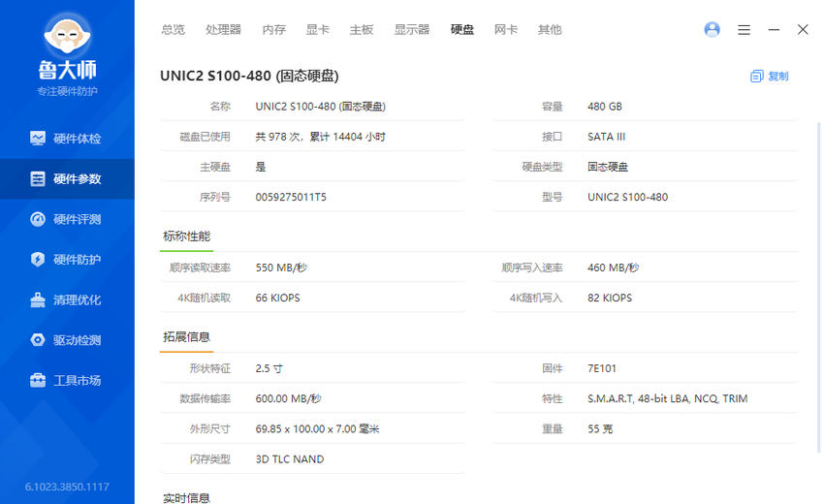The image size is (824, 504).
Task: Click the transfer rate 600.00 MB/秒
Action: point(289,399)
